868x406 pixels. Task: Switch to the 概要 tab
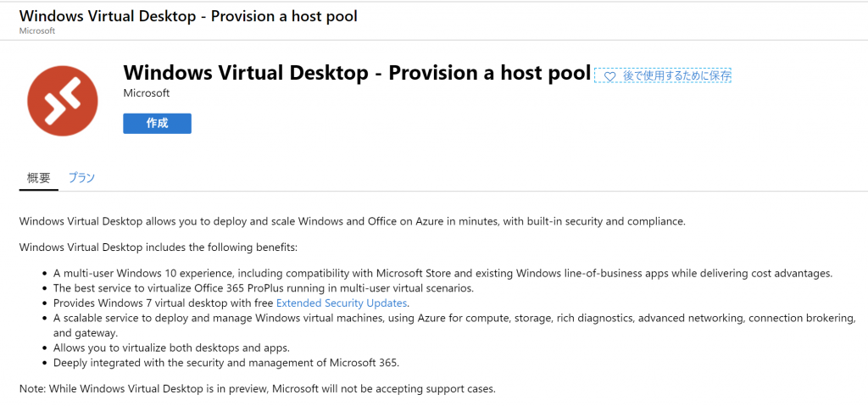(39, 178)
